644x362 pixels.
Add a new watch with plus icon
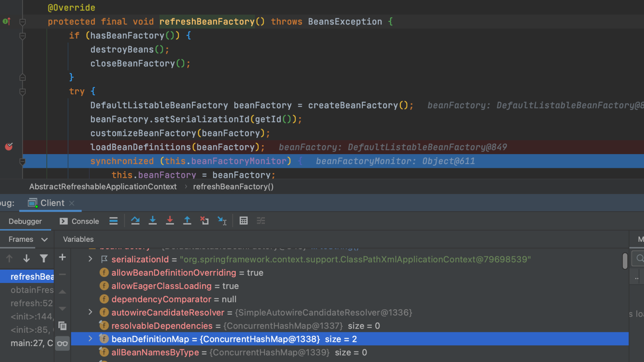[x=62, y=257]
